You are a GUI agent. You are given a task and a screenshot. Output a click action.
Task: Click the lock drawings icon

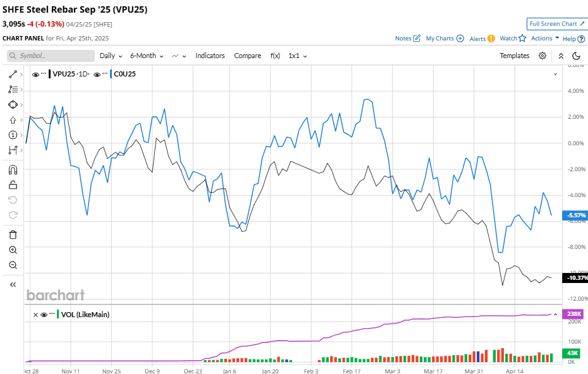13,185
